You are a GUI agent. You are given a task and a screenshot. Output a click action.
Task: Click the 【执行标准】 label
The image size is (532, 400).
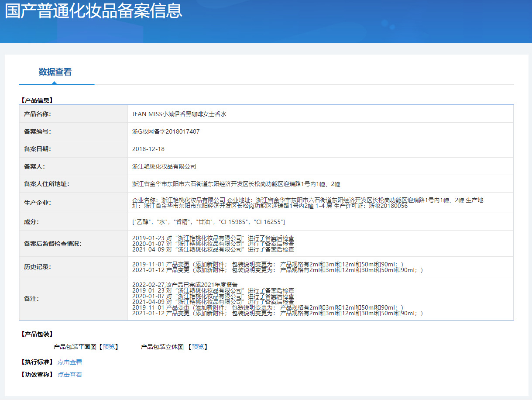click(37, 362)
